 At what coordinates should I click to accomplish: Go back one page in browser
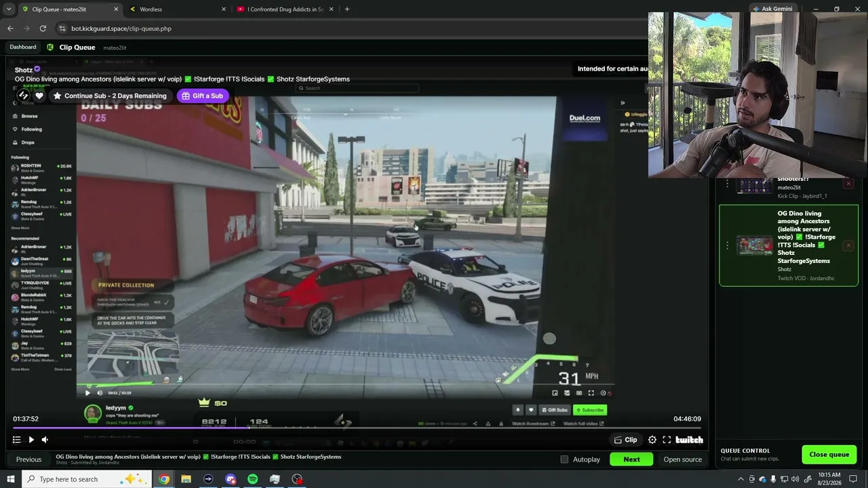[x=10, y=28]
